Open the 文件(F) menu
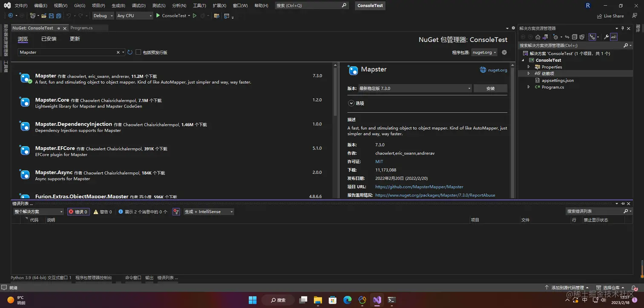 21,6
